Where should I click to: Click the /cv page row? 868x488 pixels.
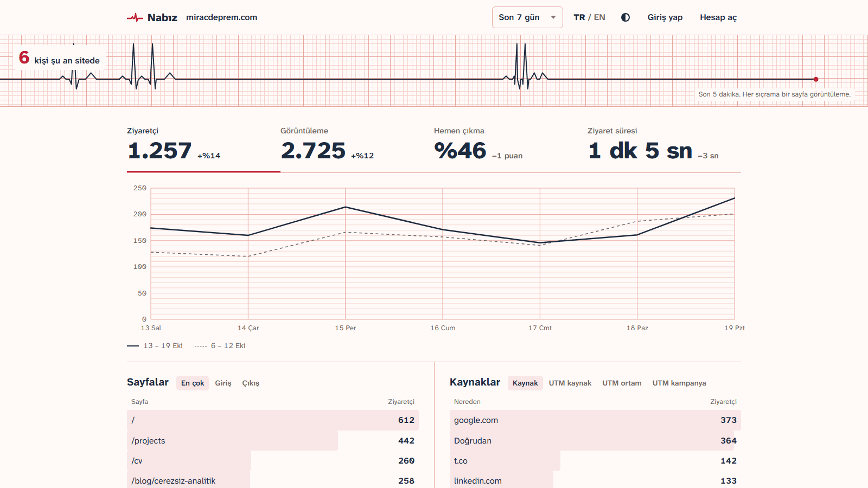(273, 461)
